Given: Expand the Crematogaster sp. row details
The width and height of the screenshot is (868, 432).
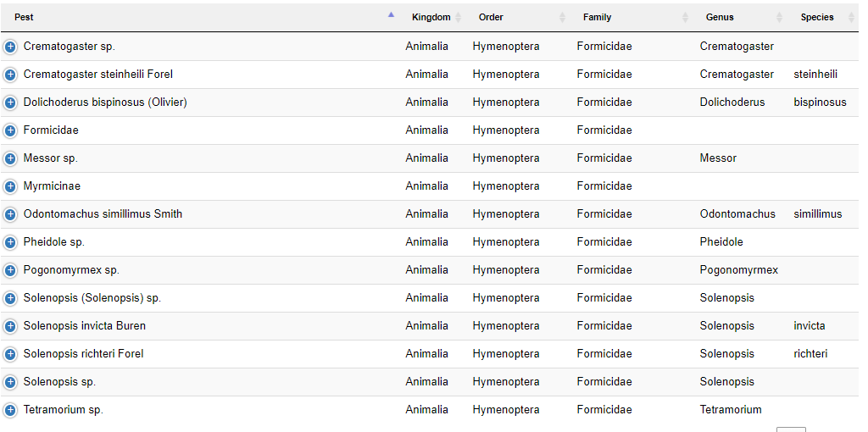Looking at the screenshot, I should coord(9,47).
